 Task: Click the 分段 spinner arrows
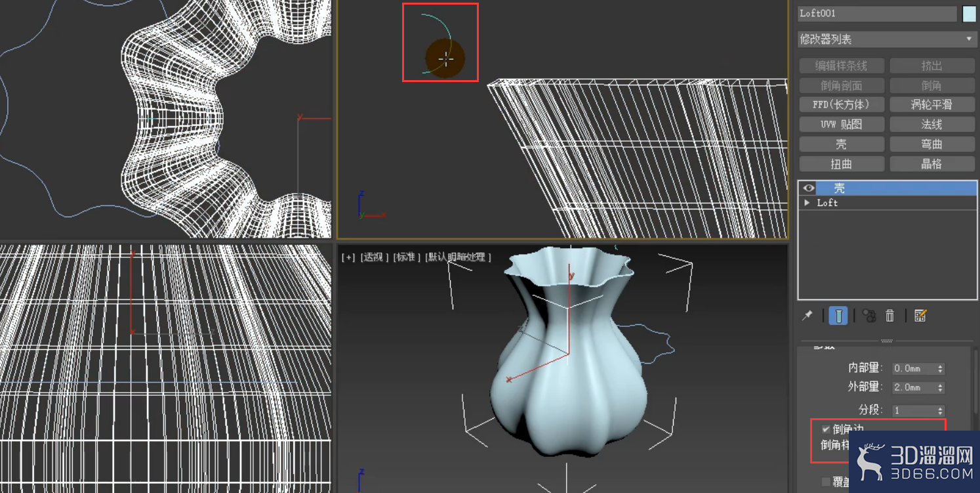coord(941,410)
